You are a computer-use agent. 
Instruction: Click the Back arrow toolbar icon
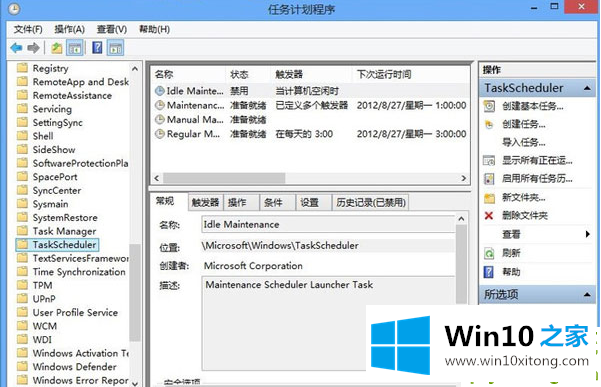tap(16, 48)
